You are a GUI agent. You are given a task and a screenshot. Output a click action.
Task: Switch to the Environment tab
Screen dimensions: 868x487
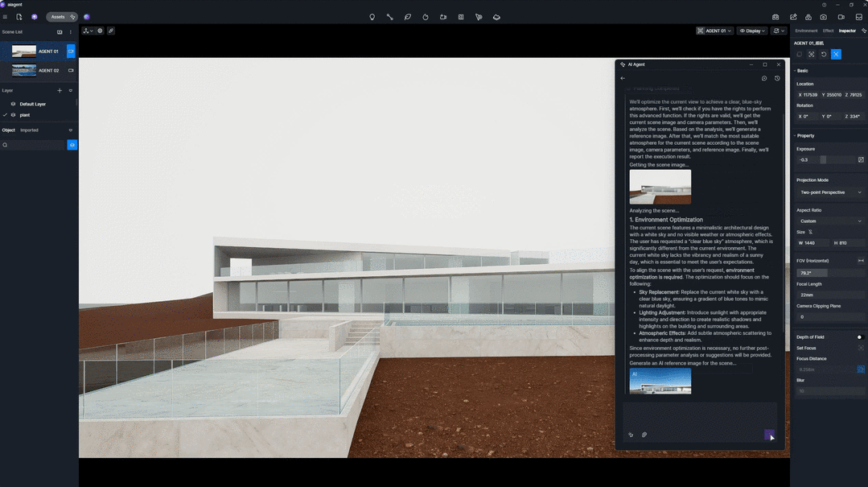(x=805, y=31)
